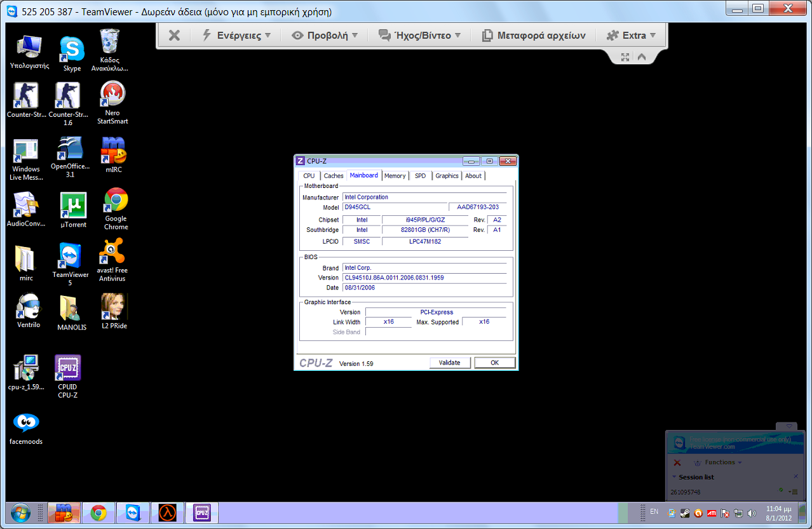Open the SPD tab

tap(421, 176)
